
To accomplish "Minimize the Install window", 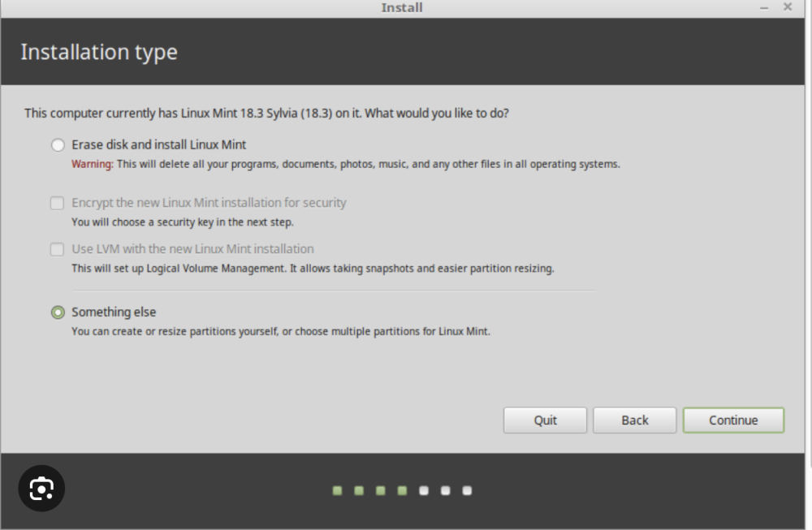I will click(x=764, y=8).
